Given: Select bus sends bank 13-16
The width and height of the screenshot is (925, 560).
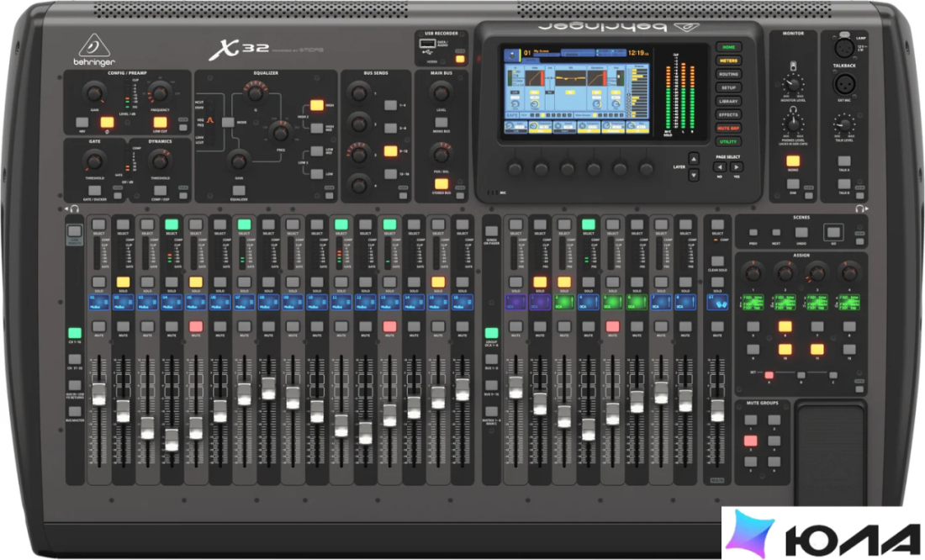Looking at the screenshot, I should tap(390, 174).
